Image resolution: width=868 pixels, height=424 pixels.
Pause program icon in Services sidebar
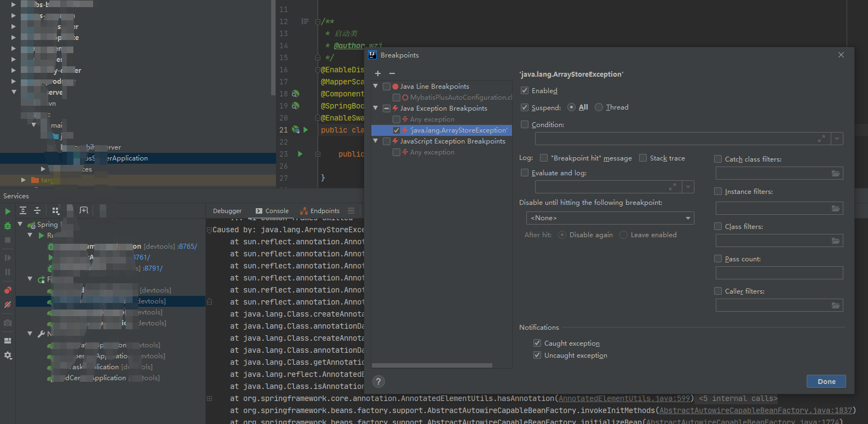pyautogui.click(x=8, y=272)
